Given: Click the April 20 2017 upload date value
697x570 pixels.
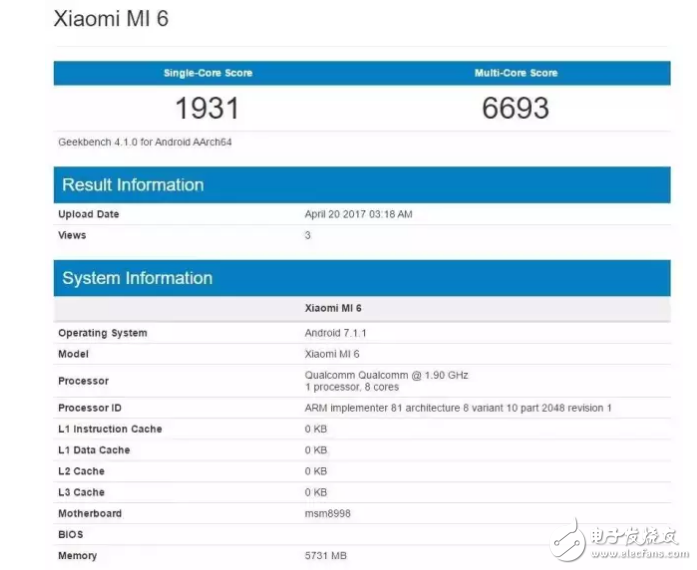Looking at the screenshot, I should [x=358, y=214].
